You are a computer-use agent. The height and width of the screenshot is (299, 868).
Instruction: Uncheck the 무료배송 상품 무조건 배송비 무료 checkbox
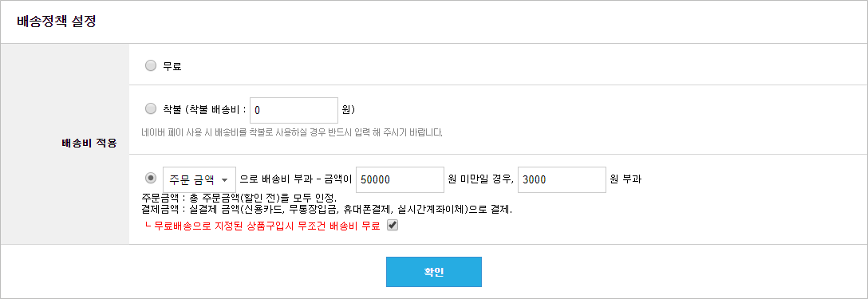pyautogui.click(x=392, y=226)
